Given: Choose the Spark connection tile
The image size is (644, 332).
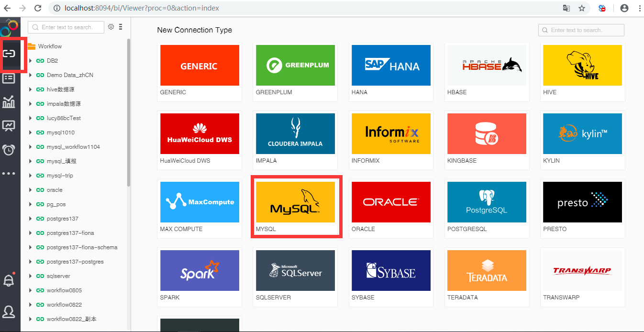Looking at the screenshot, I should 200,277.
